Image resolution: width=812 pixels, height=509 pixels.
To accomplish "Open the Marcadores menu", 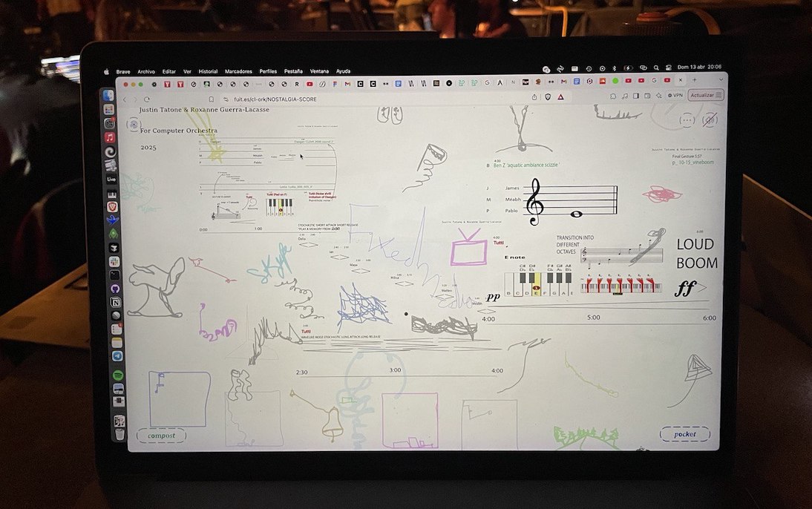I will [238, 71].
